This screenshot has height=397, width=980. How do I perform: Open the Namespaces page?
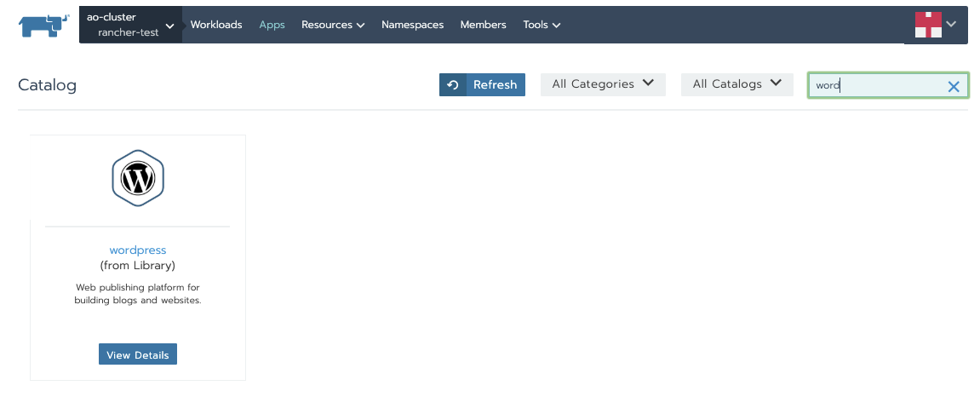click(x=412, y=25)
